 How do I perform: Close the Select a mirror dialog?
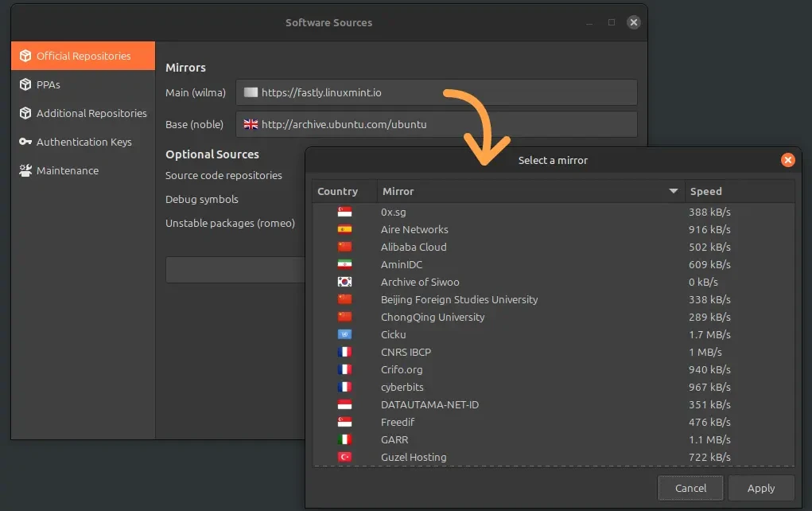click(787, 160)
